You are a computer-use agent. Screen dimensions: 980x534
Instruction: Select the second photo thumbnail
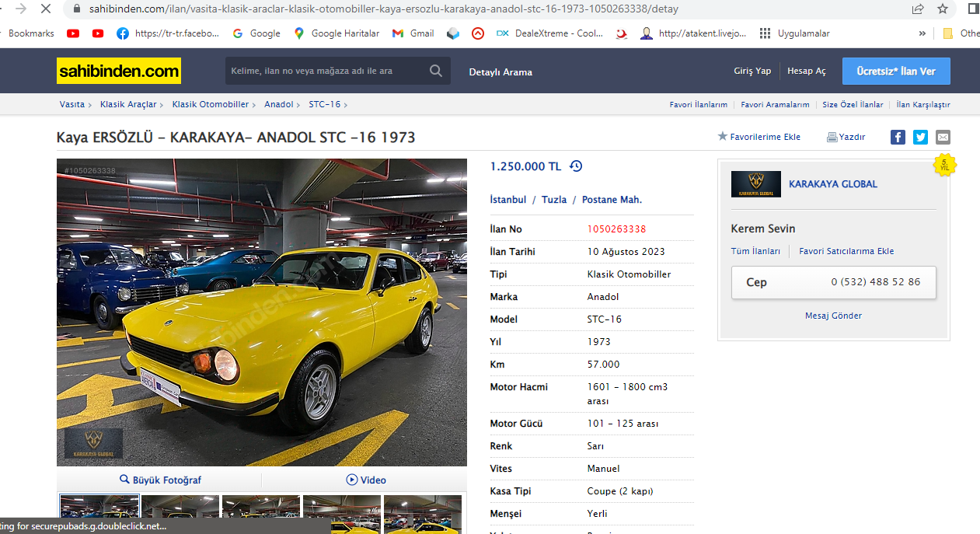[180, 515]
